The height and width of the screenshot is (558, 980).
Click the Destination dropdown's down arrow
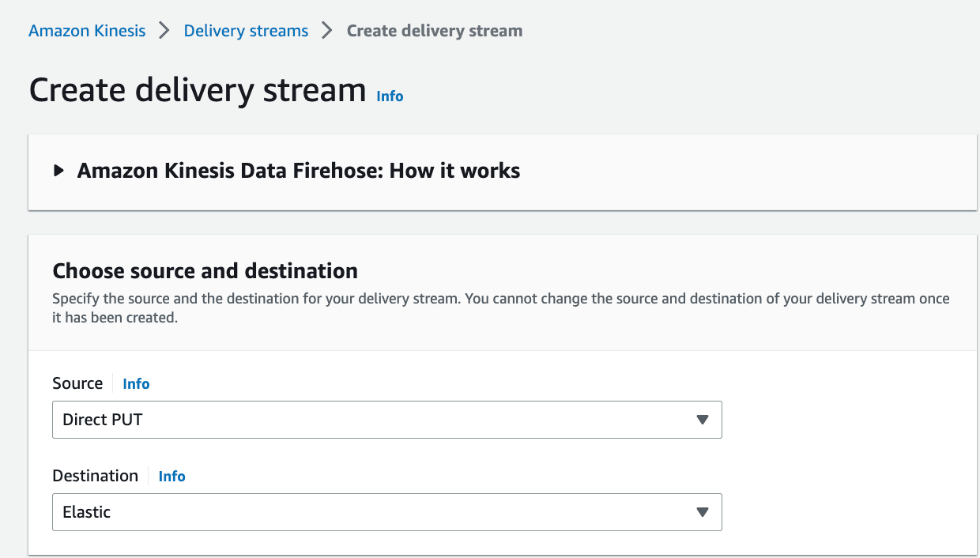tap(702, 512)
